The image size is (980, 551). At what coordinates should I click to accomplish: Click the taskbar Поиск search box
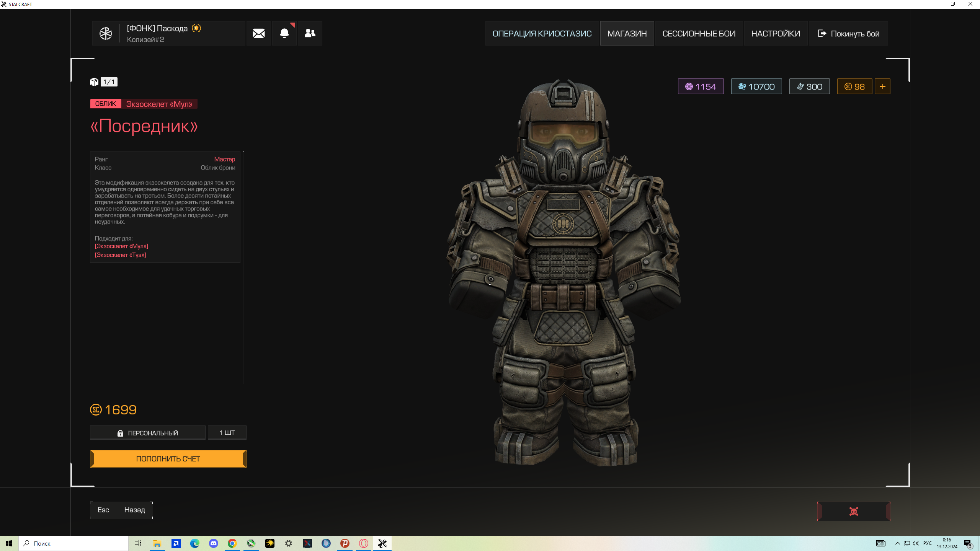click(73, 543)
